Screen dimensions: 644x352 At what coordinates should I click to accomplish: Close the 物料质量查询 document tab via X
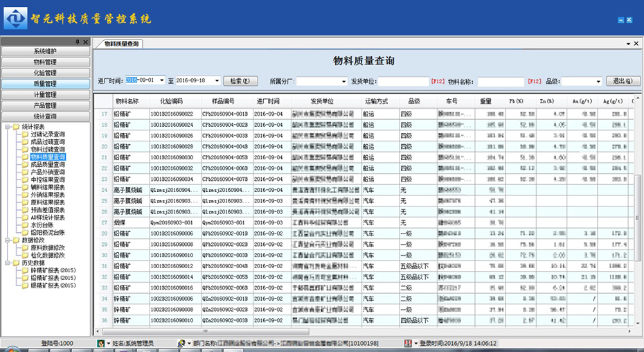pos(636,43)
